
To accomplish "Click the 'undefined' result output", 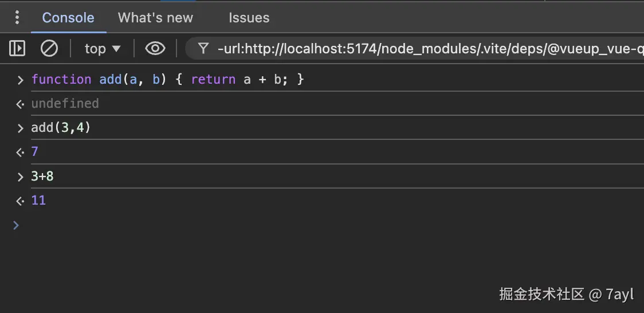I will click(65, 103).
